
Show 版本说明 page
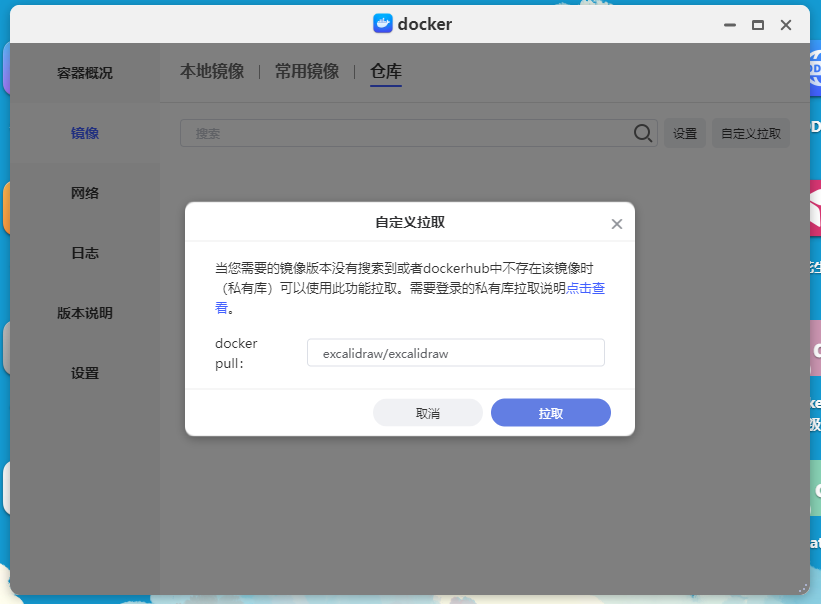(x=85, y=313)
